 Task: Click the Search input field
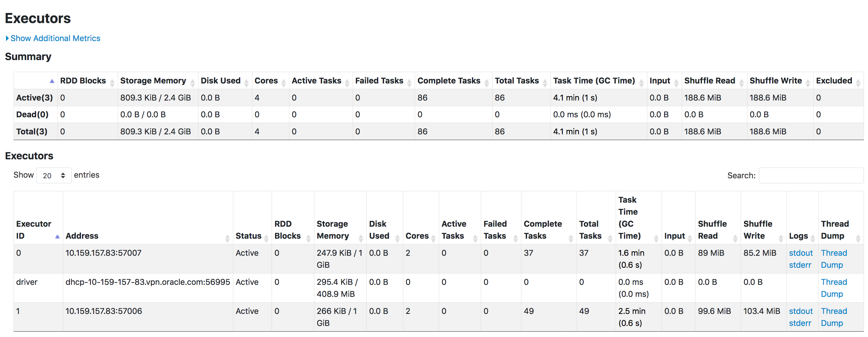click(x=811, y=175)
